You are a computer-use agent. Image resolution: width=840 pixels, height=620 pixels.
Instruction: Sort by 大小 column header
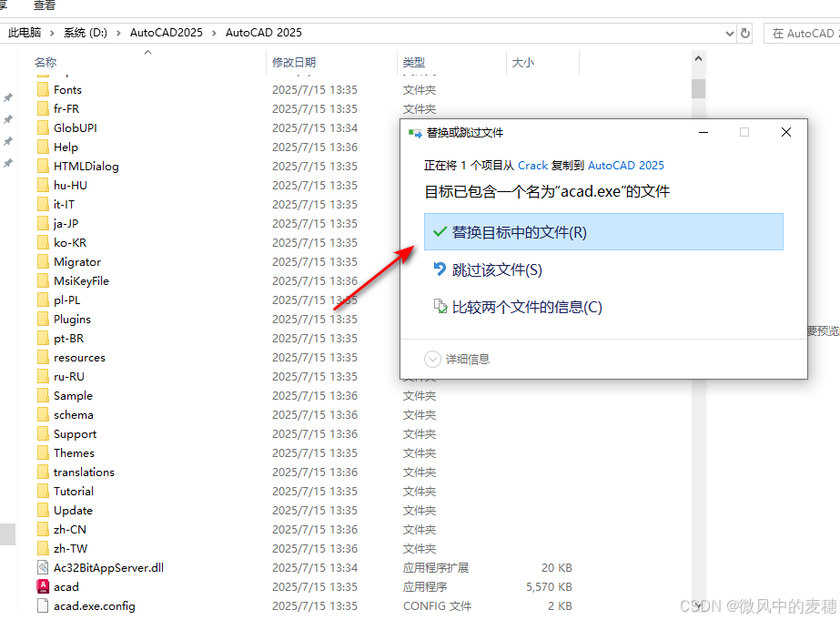pos(523,62)
